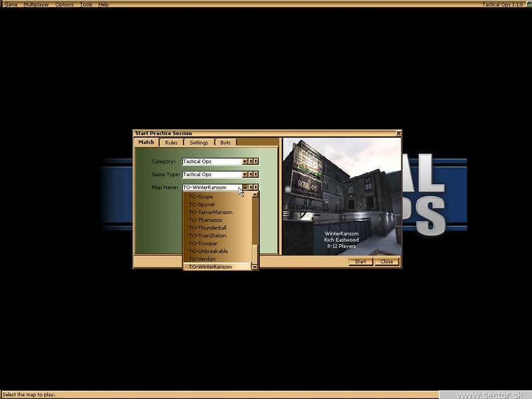Open the Options menu
Viewport: 532px width, 399px height.
tap(64, 5)
